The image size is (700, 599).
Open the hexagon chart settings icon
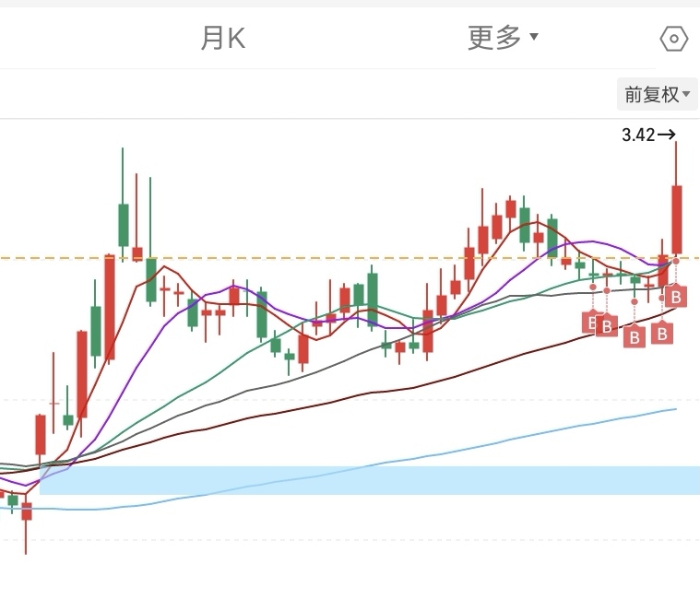(673, 39)
